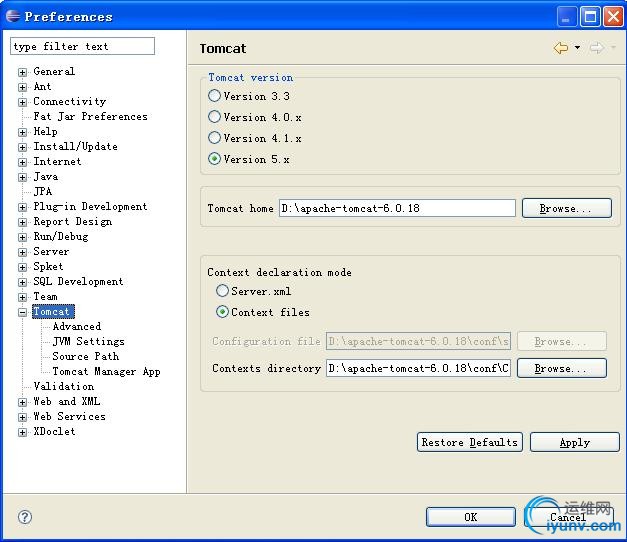Open the back history dropdown arrow

(x=577, y=48)
